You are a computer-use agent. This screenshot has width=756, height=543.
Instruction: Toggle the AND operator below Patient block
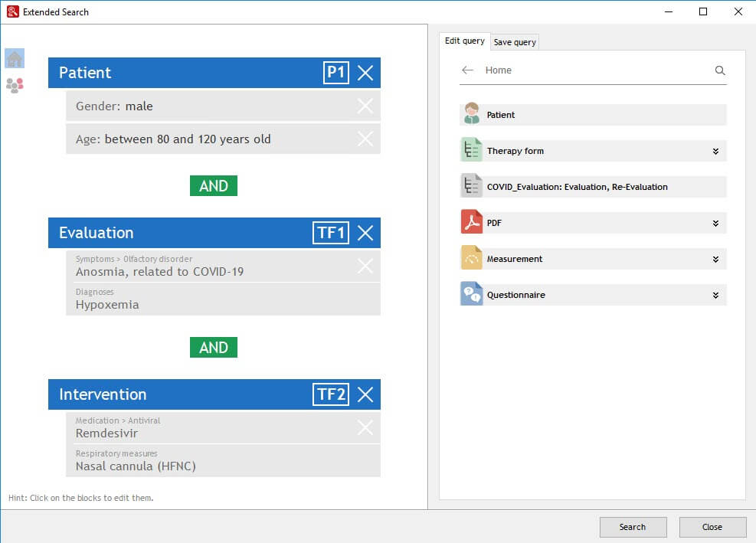click(x=214, y=185)
